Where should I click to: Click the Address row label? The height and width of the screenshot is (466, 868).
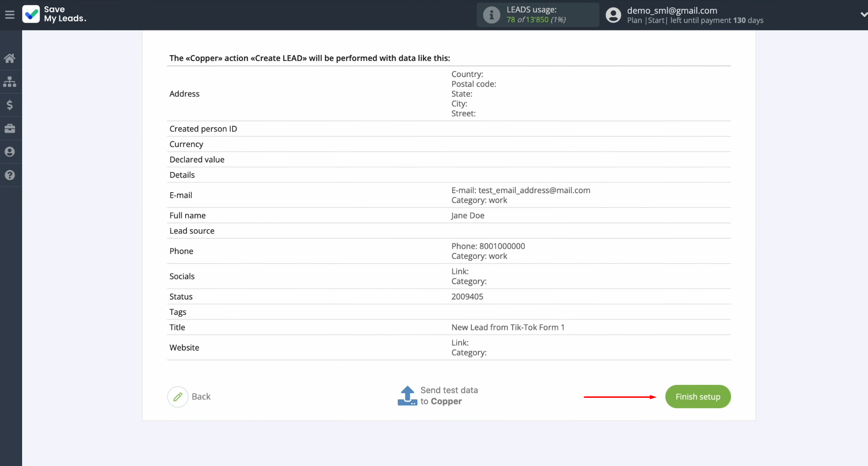184,94
